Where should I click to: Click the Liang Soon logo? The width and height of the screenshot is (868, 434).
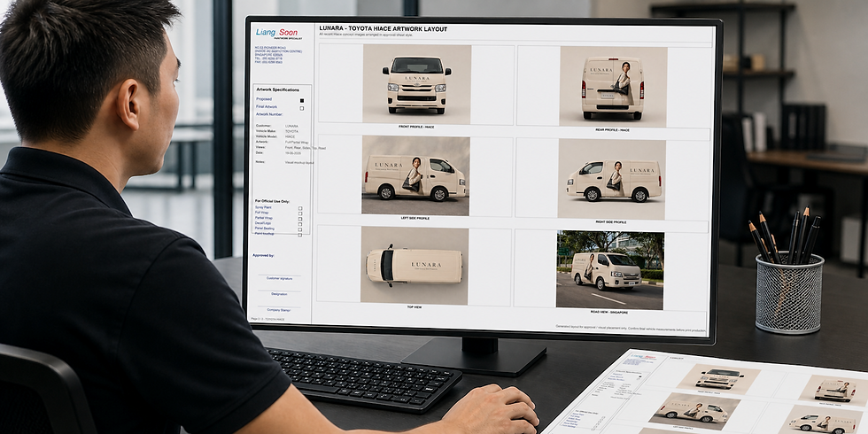point(279,34)
